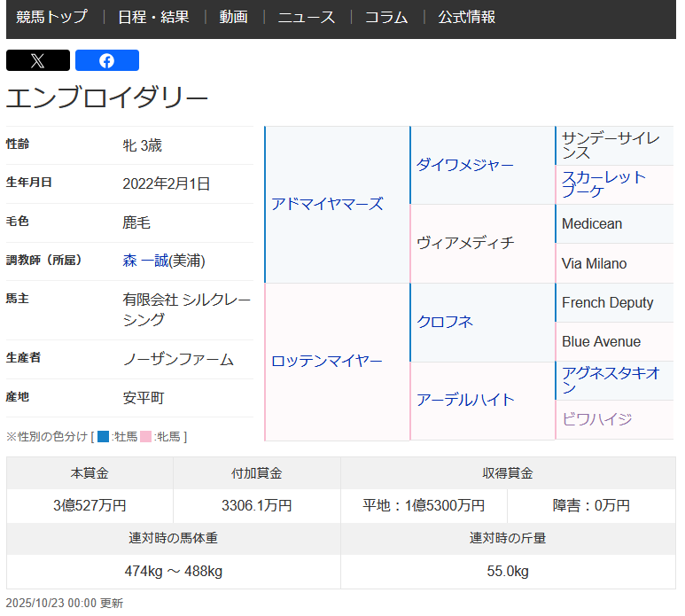Image resolution: width=685 pixels, height=616 pixels.
Task: Open dam ロッテンマイヤー link
Action: coord(327,361)
